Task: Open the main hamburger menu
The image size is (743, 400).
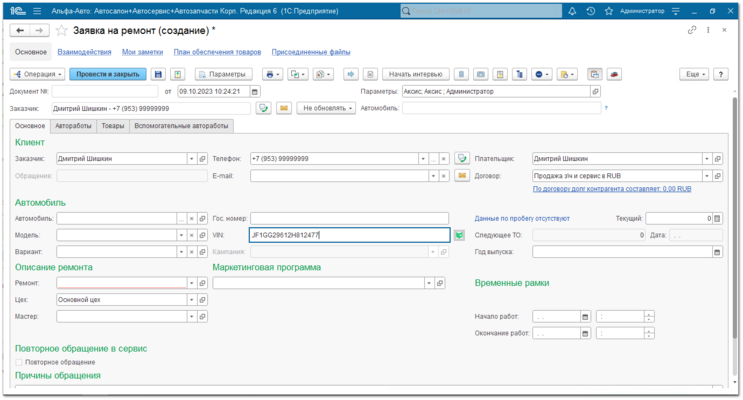Action: pyautogui.click(x=37, y=11)
